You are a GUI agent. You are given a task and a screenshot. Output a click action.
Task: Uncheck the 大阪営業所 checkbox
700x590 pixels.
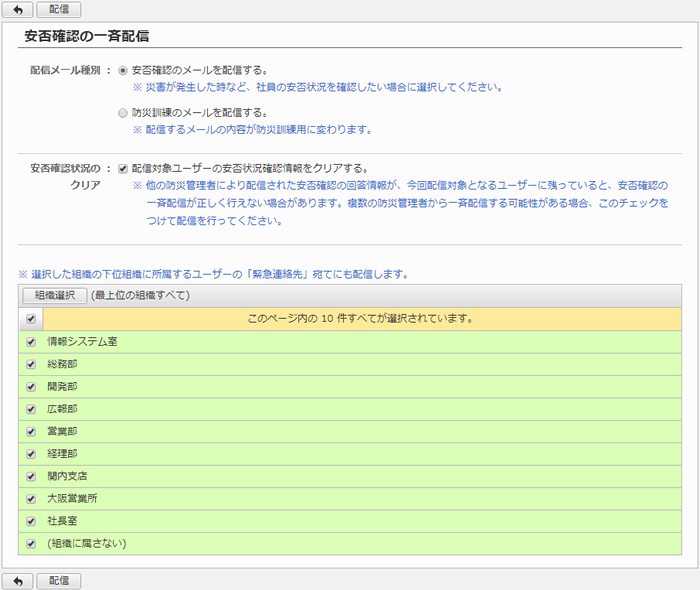[31, 498]
